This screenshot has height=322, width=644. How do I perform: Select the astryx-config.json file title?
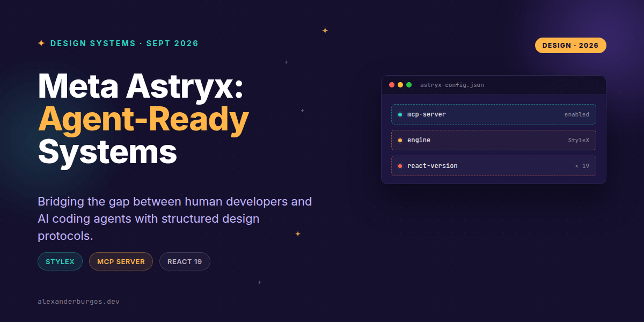[x=452, y=85]
